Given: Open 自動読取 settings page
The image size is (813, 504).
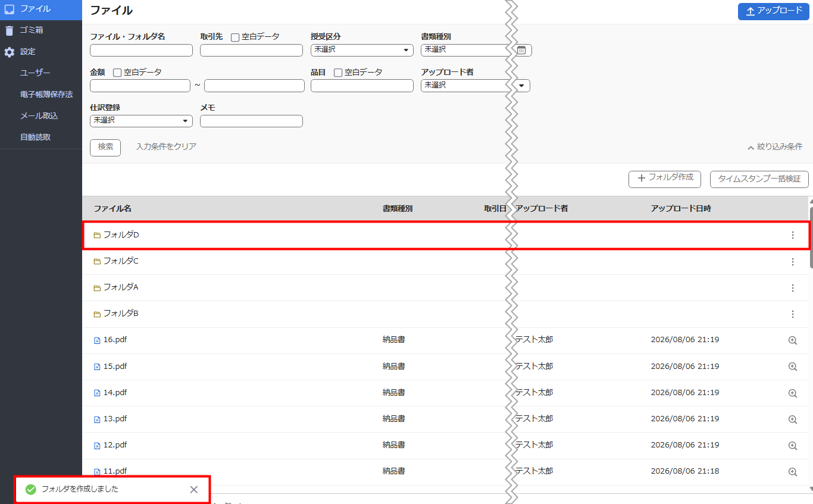Looking at the screenshot, I should click(35, 137).
